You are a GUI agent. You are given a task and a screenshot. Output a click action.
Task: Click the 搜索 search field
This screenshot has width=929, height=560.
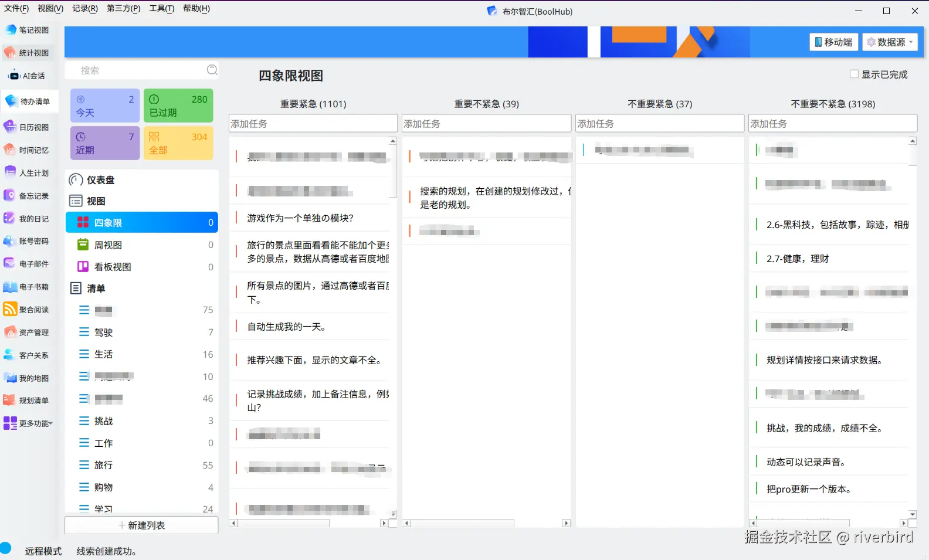tap(141, 70)
